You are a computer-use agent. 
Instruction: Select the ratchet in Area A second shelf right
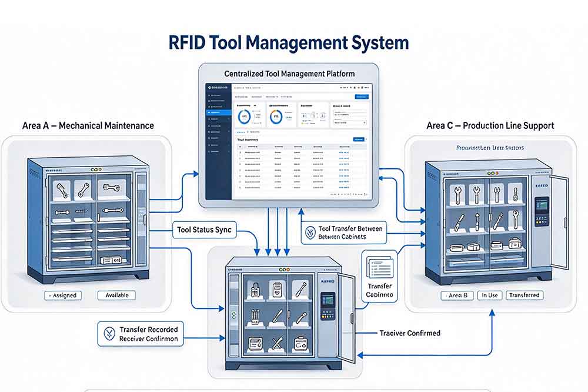(x=112, y=211)
